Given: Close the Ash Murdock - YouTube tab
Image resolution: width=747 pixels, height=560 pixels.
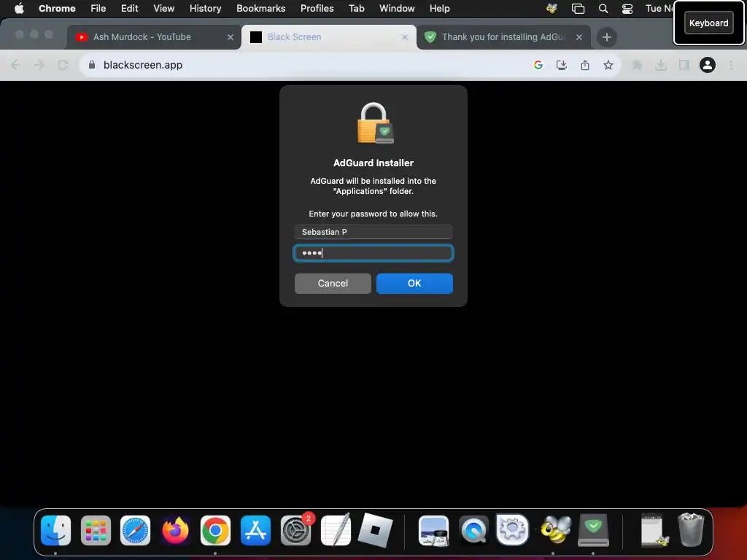Looking at the screenshot, I should click(231, 37).
